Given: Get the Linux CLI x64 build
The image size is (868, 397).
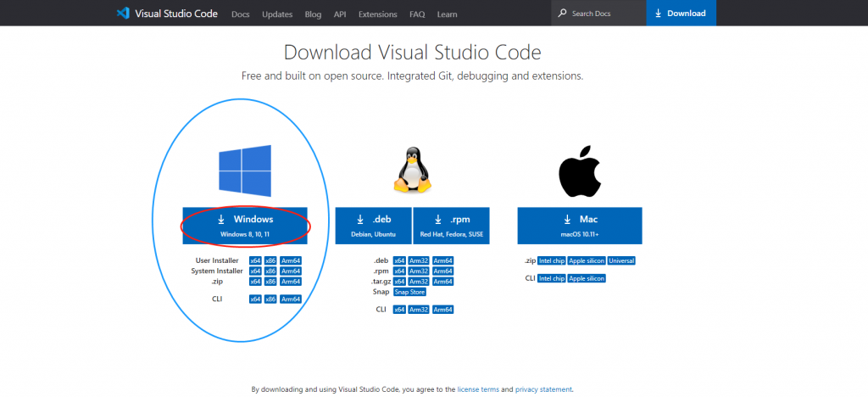Looking at the screenshot, I should coord(399,310).
